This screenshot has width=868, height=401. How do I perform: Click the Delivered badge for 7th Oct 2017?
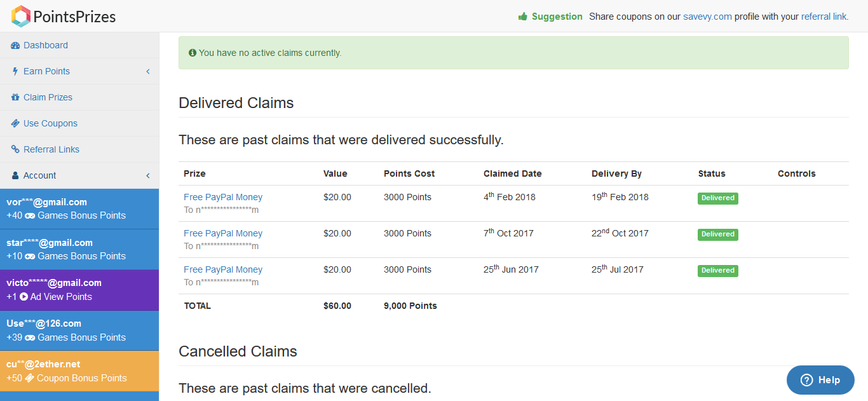click(718, 234)
